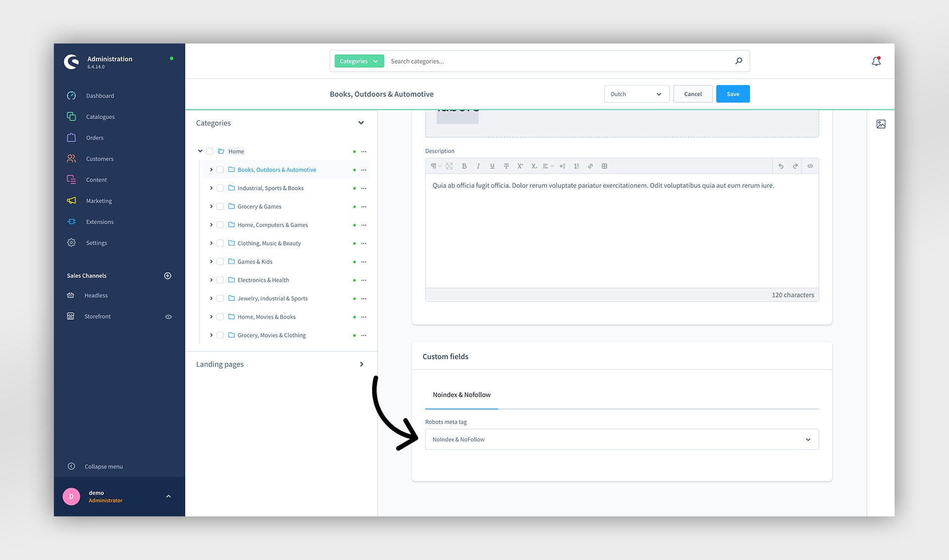Open the Extensions plug icon
Viewport: 949px width, 560px height.
point(72,221)
